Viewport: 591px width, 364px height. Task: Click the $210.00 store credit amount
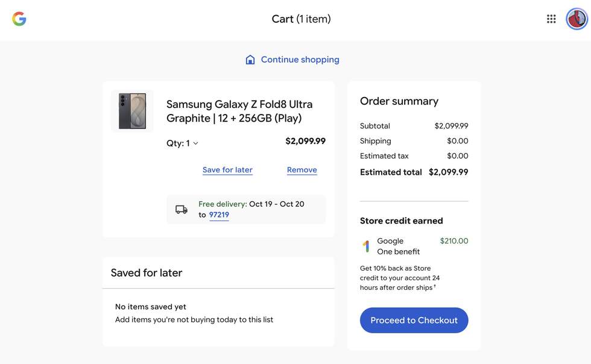pyautogui.click(x=454, y=241)
